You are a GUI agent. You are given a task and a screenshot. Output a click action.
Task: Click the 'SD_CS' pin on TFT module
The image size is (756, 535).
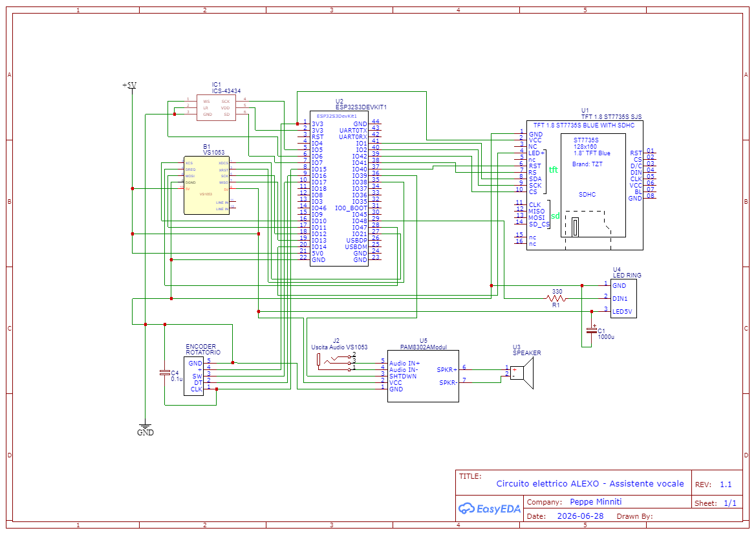click(539, 224)
